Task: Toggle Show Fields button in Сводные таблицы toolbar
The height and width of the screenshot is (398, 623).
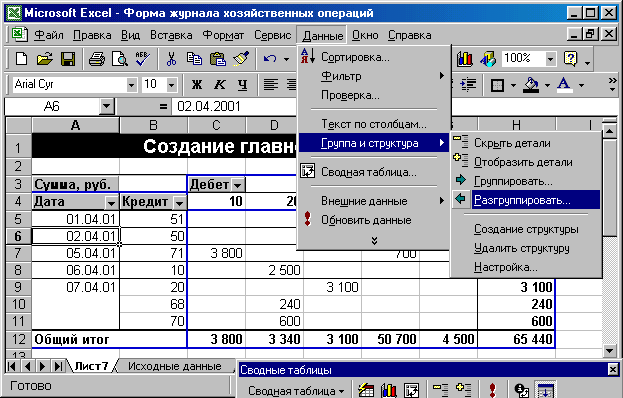Action: [x=545, y=390]
